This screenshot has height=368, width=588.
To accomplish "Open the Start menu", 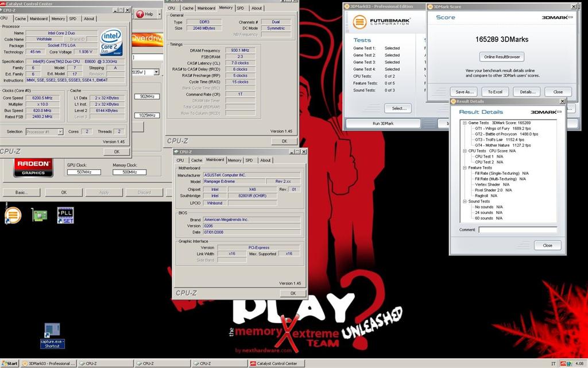I will [10, 363].
